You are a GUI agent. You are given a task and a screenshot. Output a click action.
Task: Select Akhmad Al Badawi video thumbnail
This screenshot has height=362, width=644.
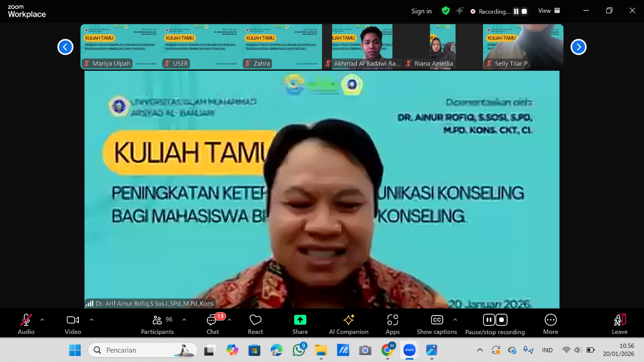point(362,46)
